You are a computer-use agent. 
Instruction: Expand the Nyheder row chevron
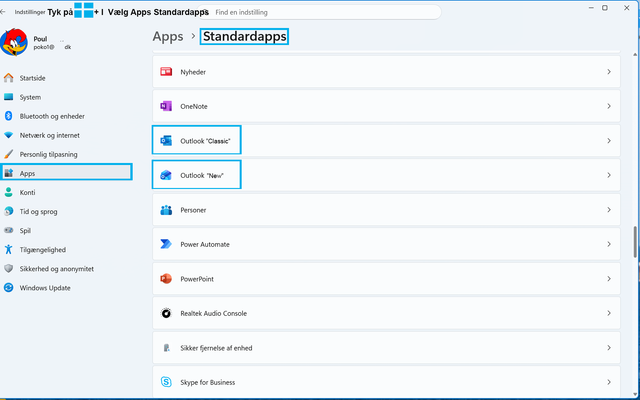coord(609,72)
